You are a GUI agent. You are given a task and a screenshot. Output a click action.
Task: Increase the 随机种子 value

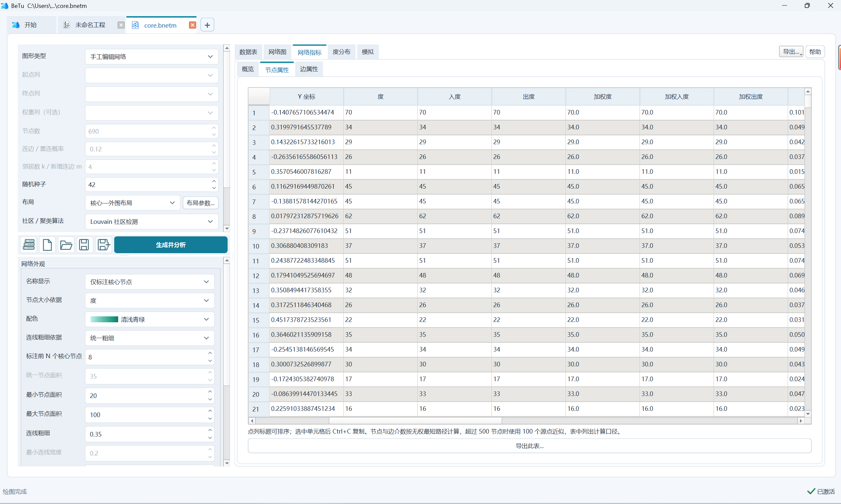214,181
